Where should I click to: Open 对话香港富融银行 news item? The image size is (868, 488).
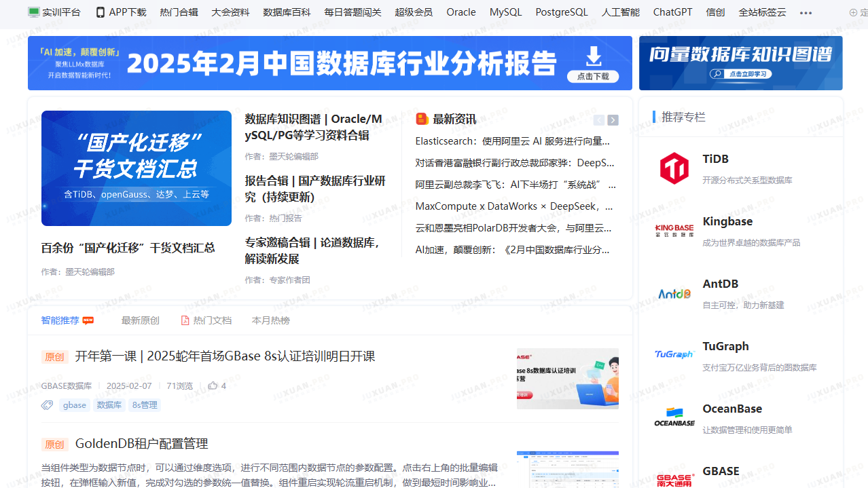click(515, 163)
